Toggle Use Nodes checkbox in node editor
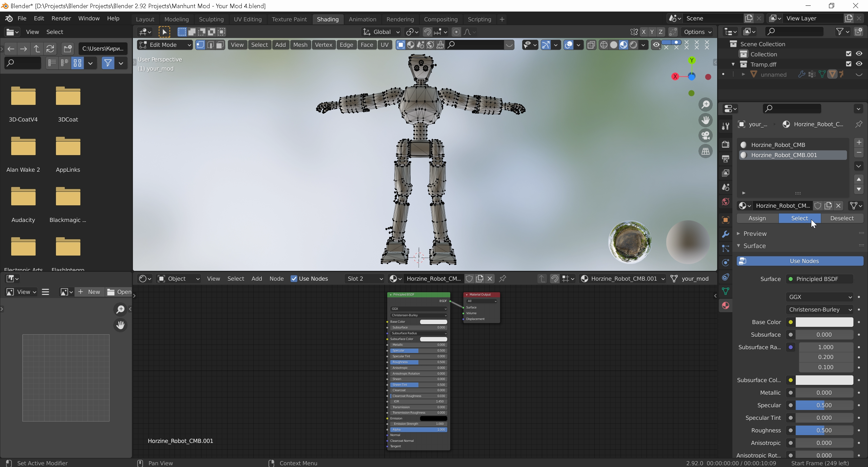Image resolution: width=868 pixels, height=467 pixels. 294,279
